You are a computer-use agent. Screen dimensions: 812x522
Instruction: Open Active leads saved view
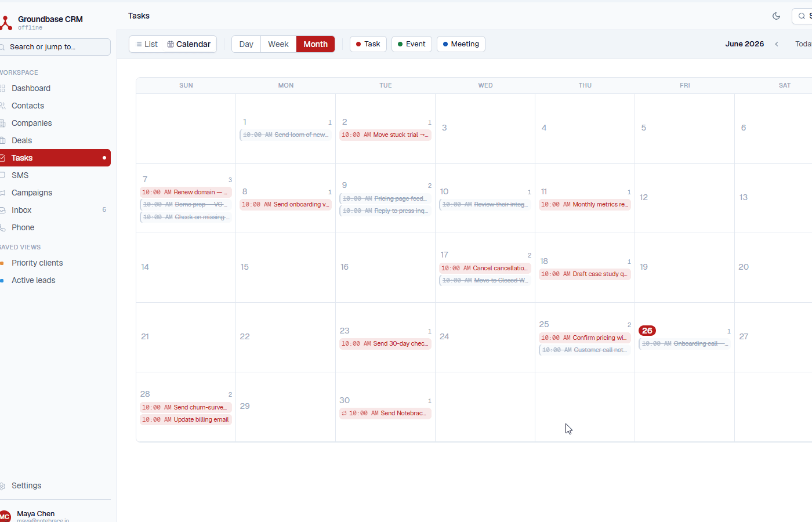tap(55, 280)
